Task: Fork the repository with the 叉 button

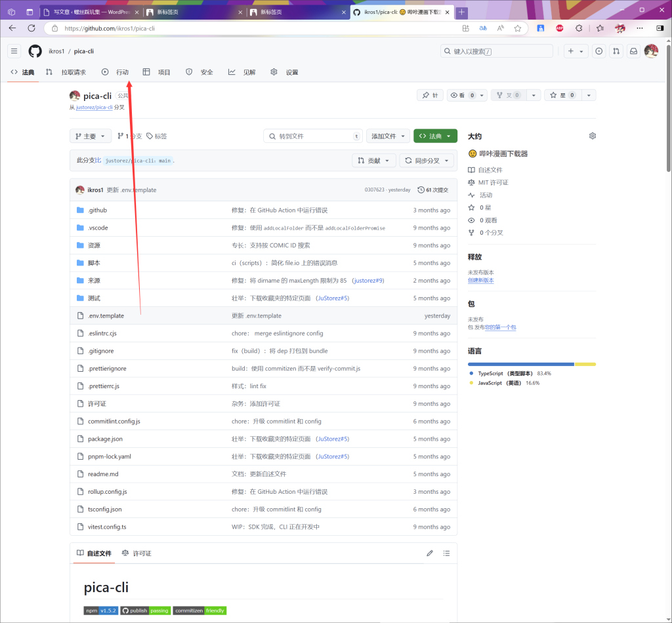Action: 509,95
